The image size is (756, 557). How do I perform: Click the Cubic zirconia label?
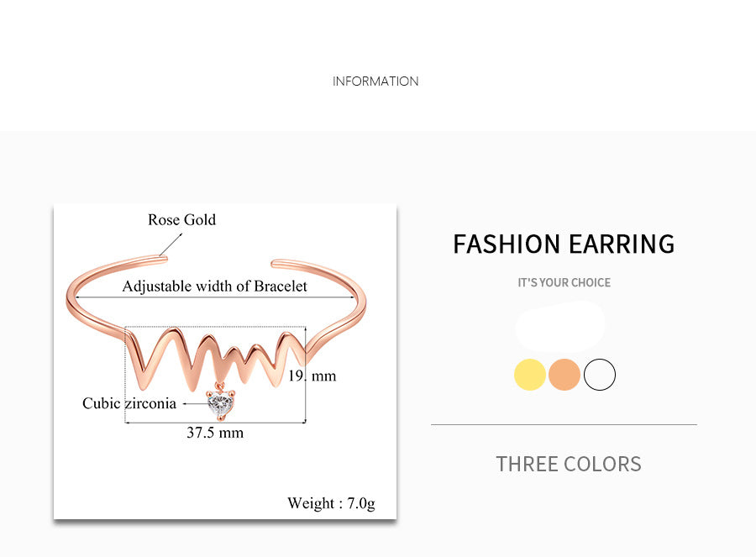[x=129, y=403]
